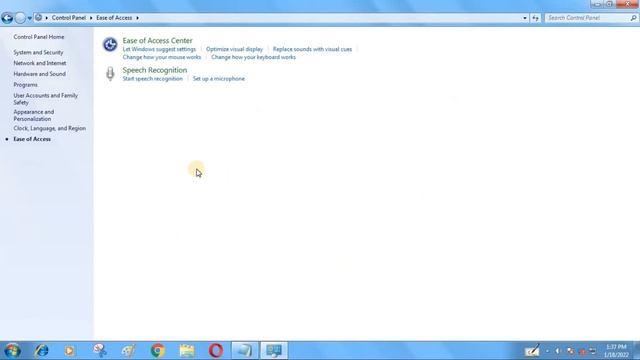Click the search magnifier icon
640x360 pixels.
633,18
